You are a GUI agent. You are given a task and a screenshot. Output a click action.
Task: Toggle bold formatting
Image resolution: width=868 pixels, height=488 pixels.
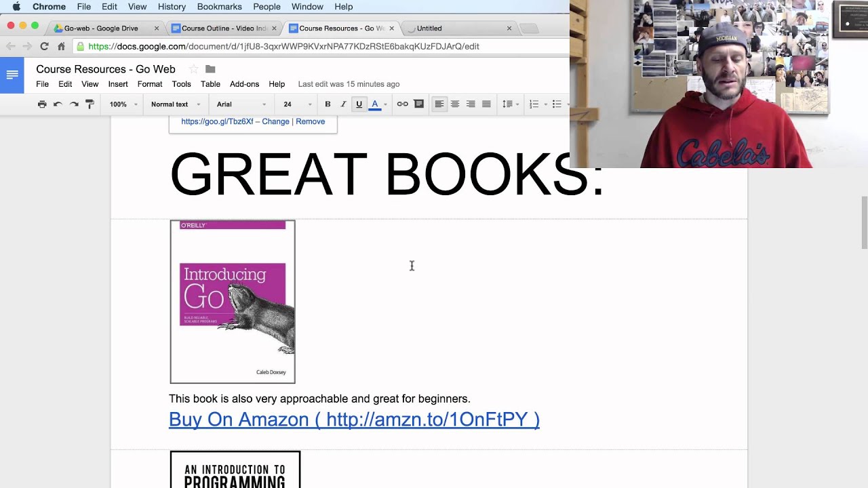pos(328,104)
